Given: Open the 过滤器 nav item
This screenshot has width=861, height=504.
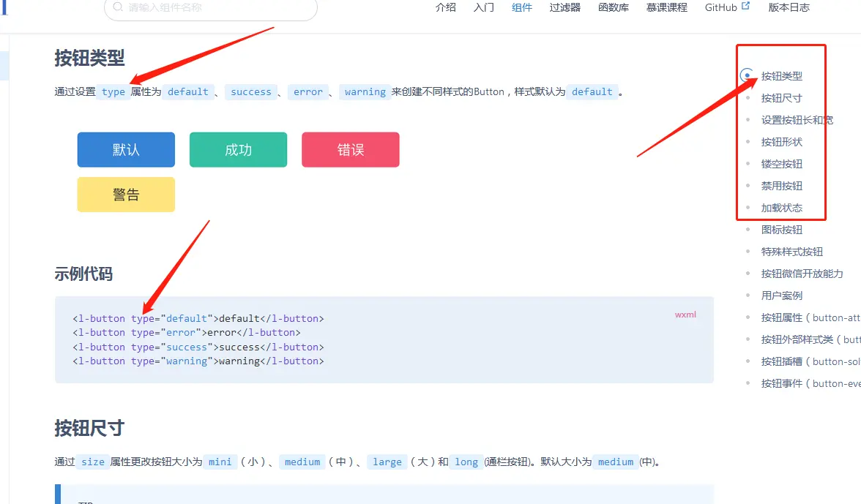Looking at the screenshot, I should pos(565,7).
